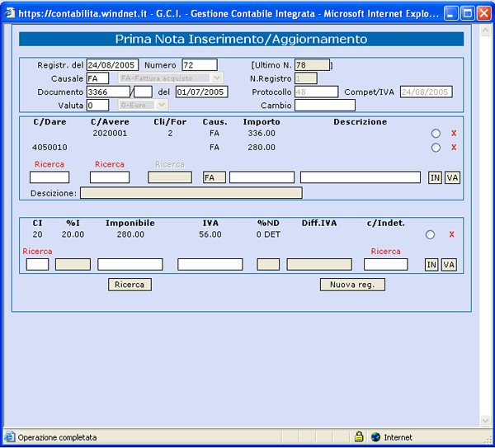
Task: Click the %ND greyed entry field
Action: point(268,265)
